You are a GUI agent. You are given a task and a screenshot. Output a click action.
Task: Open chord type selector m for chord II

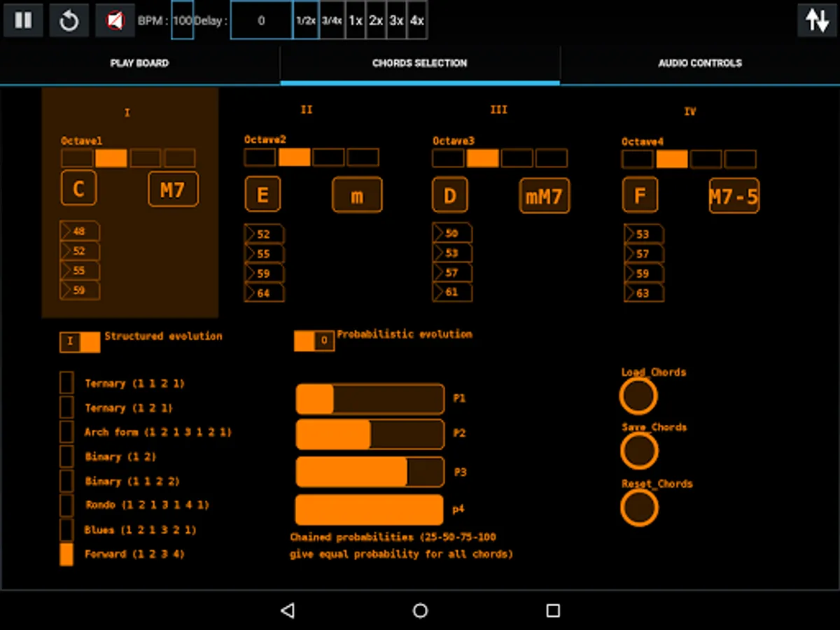(357, 194)
